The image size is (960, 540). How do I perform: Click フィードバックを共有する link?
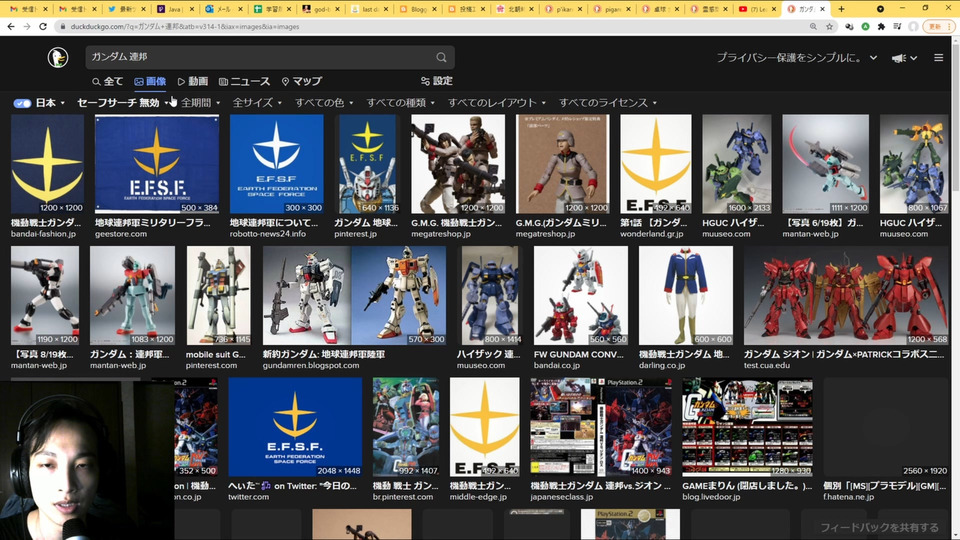(879, 527)
